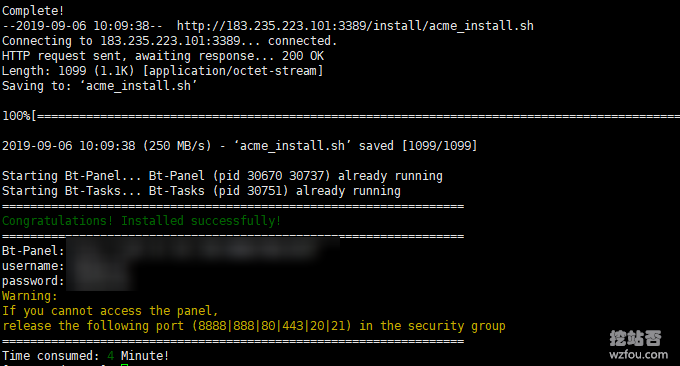Click the 'Complete!' line at top

point(33,11)
